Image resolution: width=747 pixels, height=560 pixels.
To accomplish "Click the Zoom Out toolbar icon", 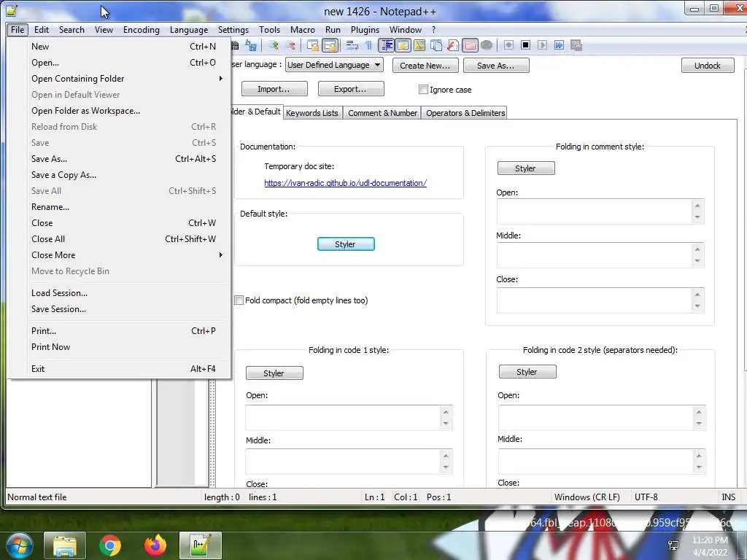I will coord(290,45).
